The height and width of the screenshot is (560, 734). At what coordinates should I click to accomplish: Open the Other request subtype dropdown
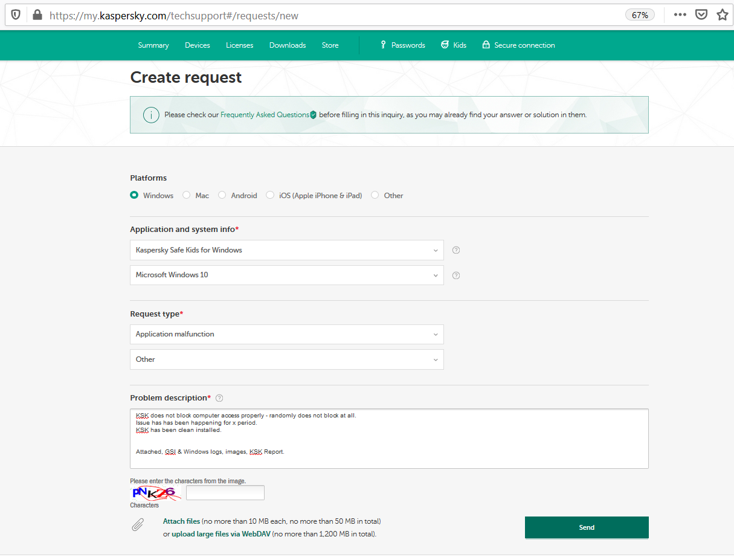click(x=287, y=359)
